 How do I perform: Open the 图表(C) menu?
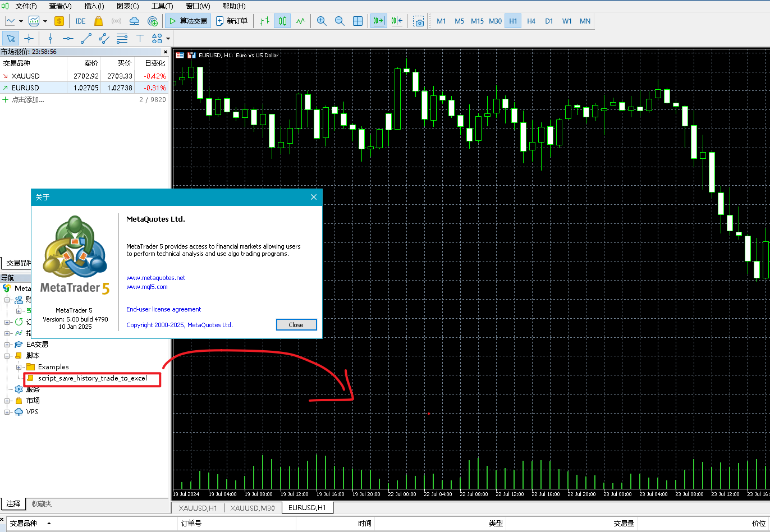[128, 6]
